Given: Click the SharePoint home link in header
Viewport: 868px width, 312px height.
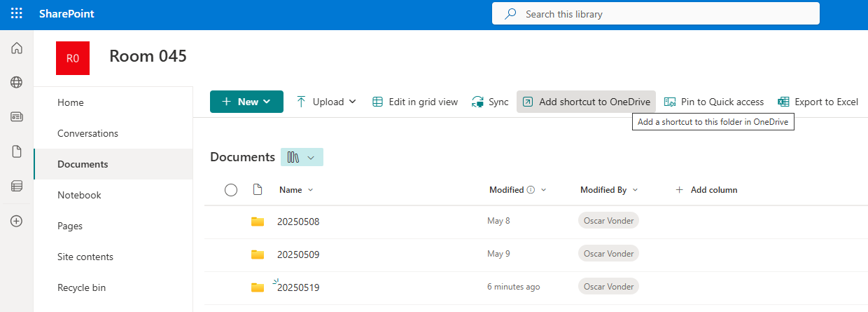Looking at the screenshot, I should click(x=66, y=14).
